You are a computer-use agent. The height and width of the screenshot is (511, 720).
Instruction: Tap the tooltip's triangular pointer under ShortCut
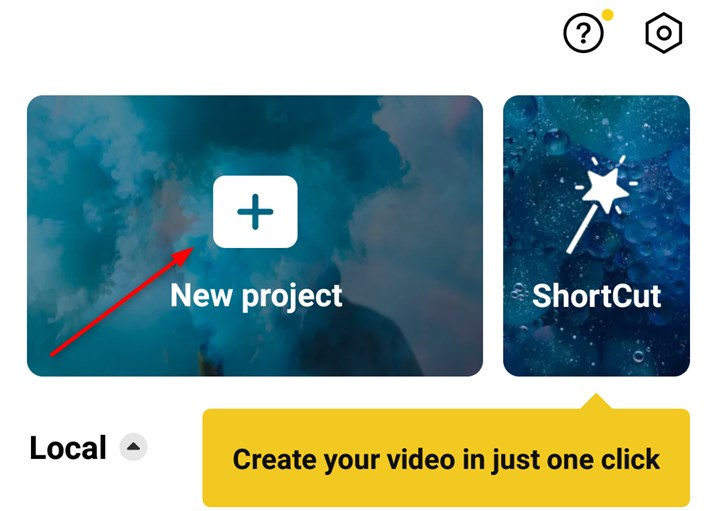click(x=596, y=401)
